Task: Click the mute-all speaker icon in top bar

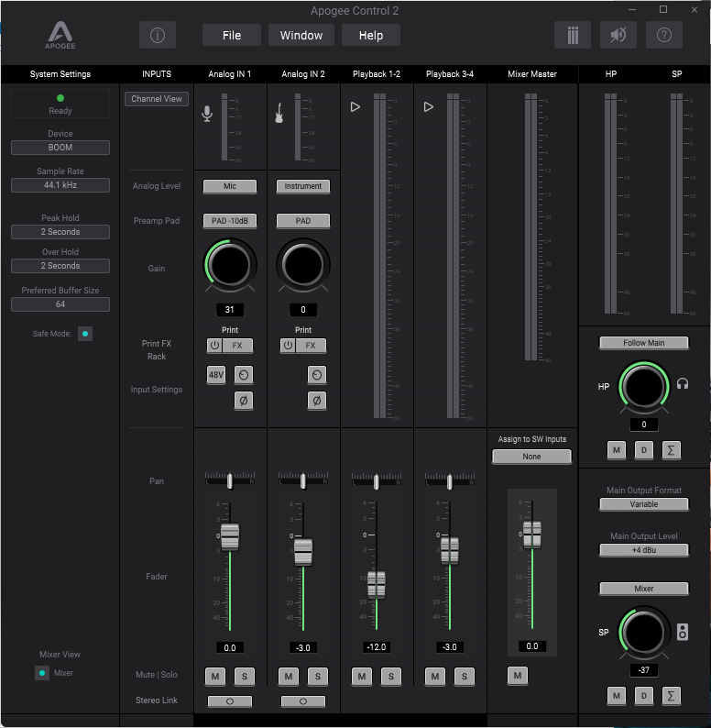Action: coord(618,36)
